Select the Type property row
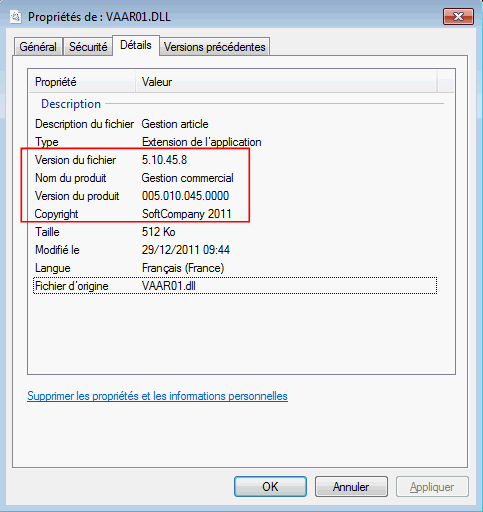Screen dimensions: 483x512 235,142
